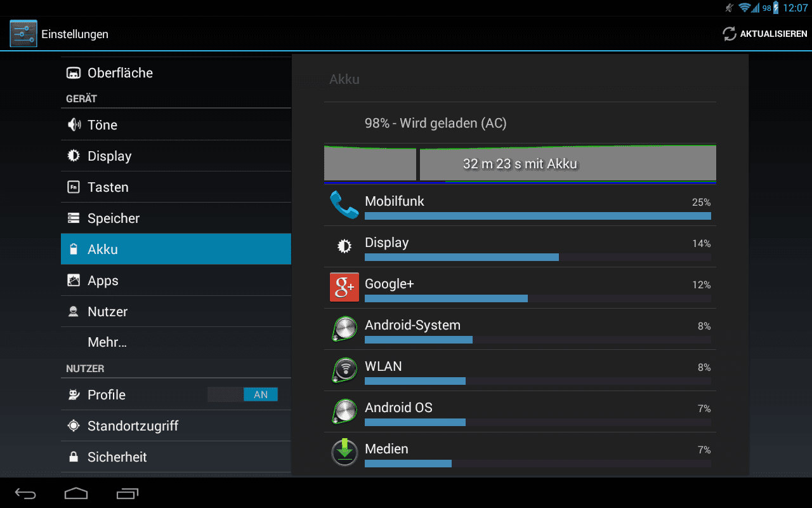812x508 pixels.
Task: Go to home screen via home icon
Action: (76, 493)
